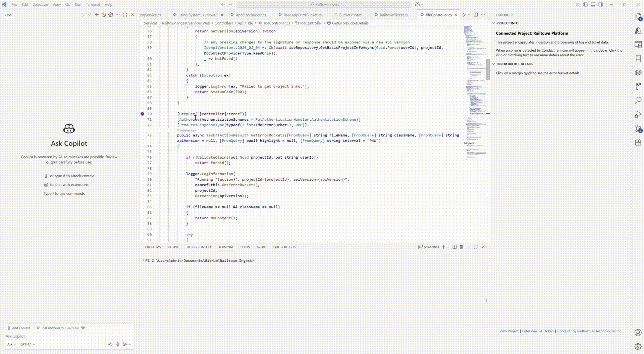Open the Ask mode dropdown
644x354 pixels.
11,345
